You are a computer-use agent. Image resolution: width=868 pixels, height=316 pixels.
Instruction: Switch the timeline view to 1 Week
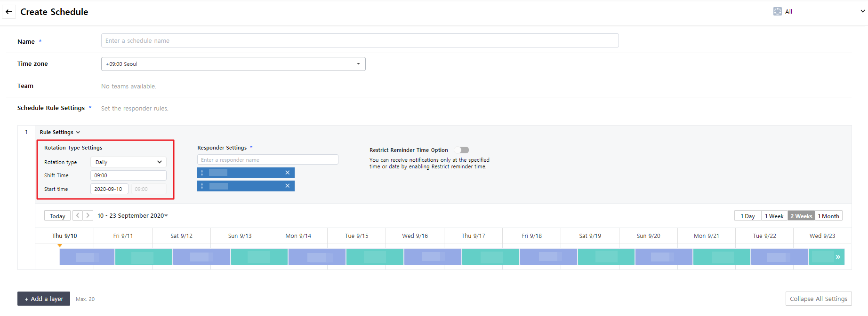click(x=774, y=216)
